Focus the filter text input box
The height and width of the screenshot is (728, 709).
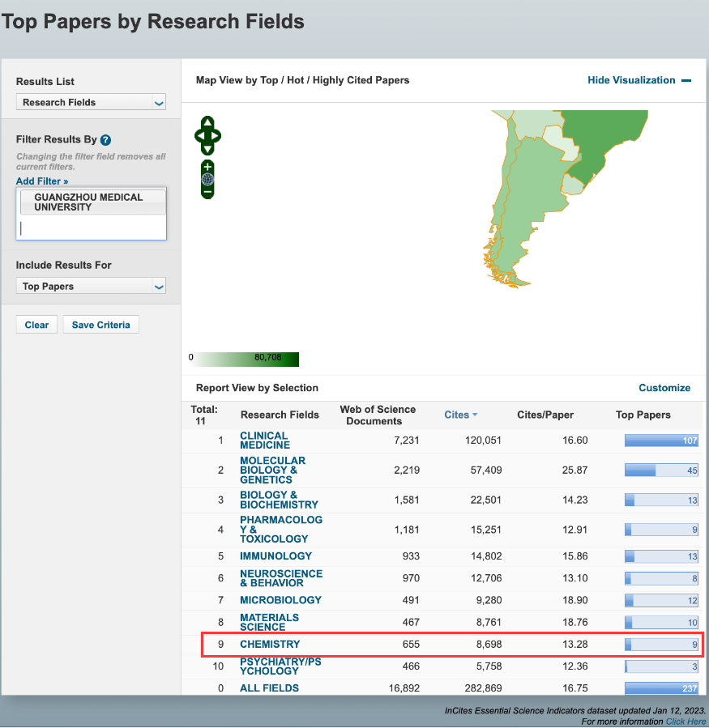pyautogui.click(x=91, y=228)
